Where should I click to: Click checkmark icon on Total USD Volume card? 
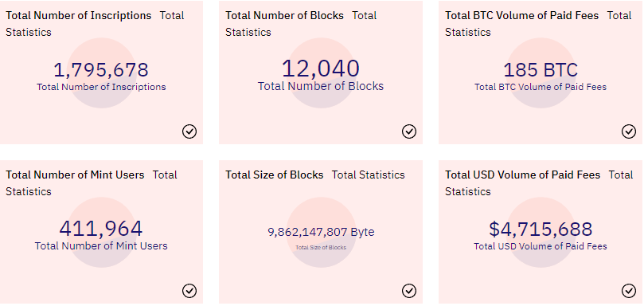629,291
